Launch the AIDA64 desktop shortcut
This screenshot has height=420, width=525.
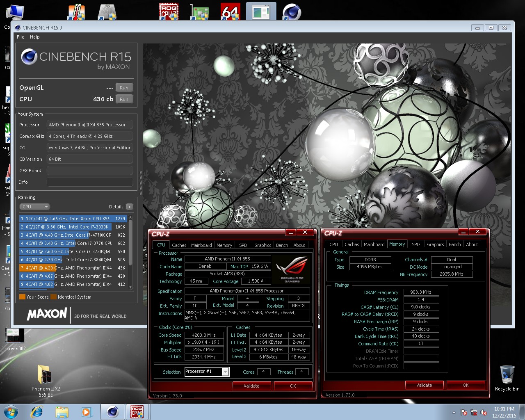[230, 11]
